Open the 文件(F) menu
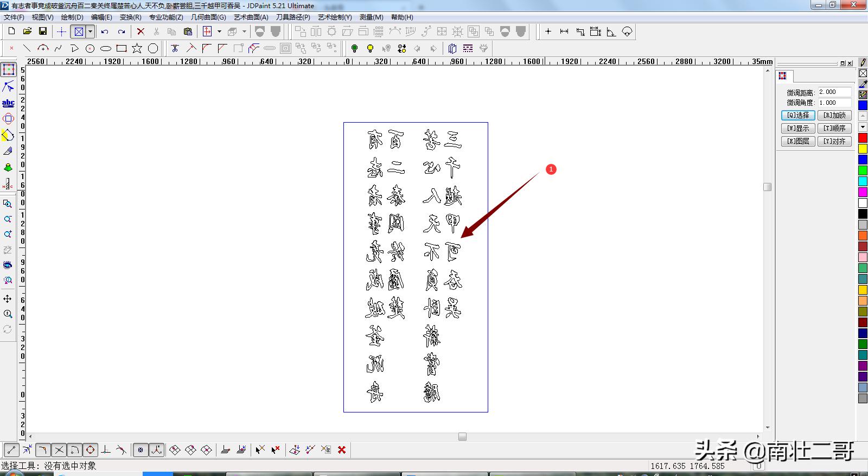868x476 pixels. [14, 17]
